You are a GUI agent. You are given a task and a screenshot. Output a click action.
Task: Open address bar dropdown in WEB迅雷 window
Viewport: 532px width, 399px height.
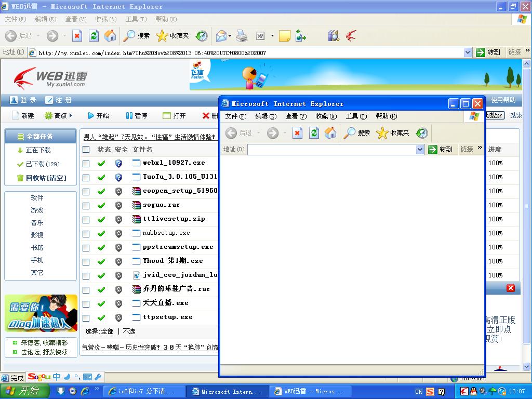tap(468, 52)
